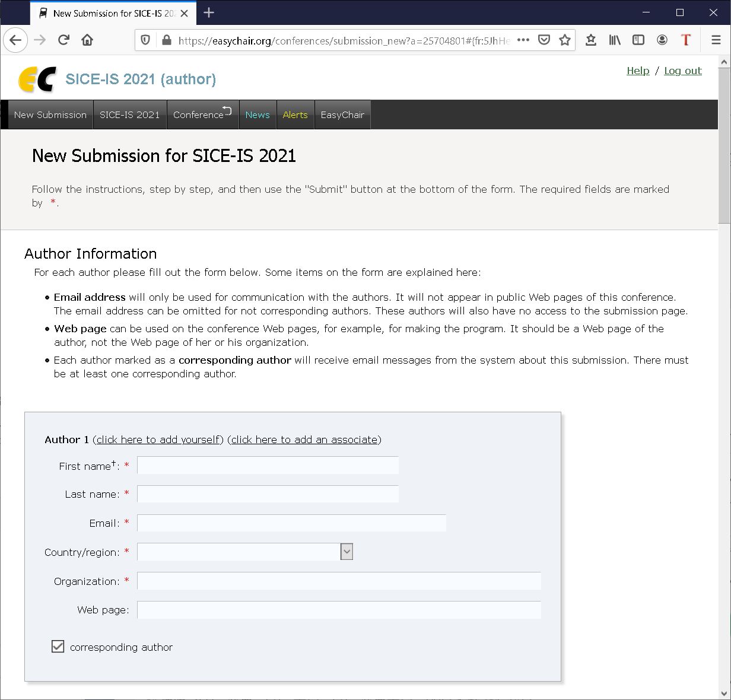Focus the Organization input field

pos(339,581)
